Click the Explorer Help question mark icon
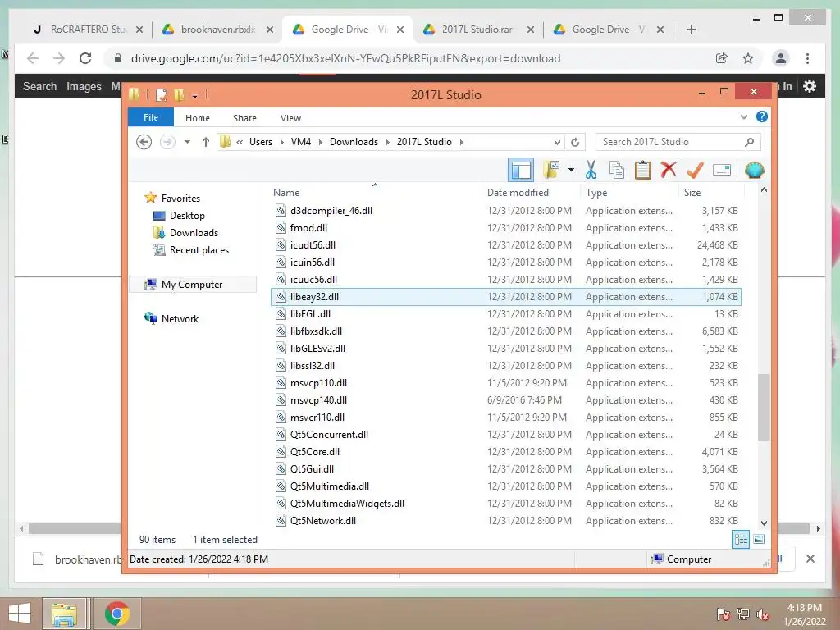Viewport: 840px width, 630px height. 761,116
